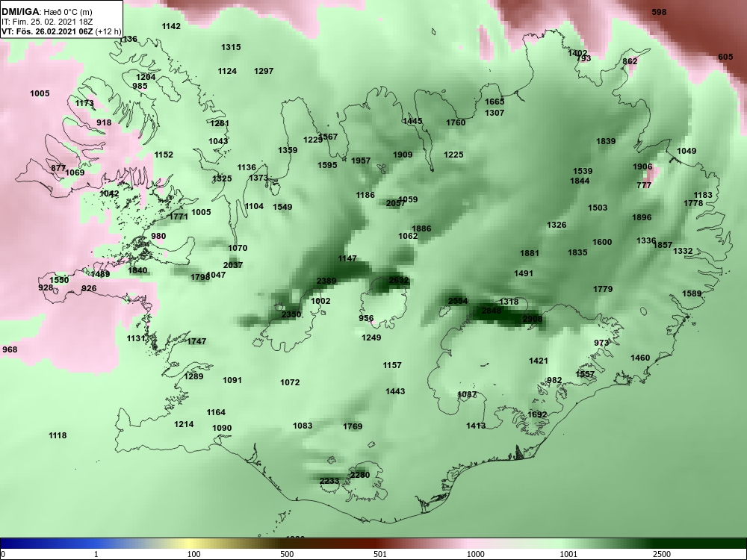Screen dimensions: 747x560
Task: Click the 1769 value label
Action: [353, 427]
